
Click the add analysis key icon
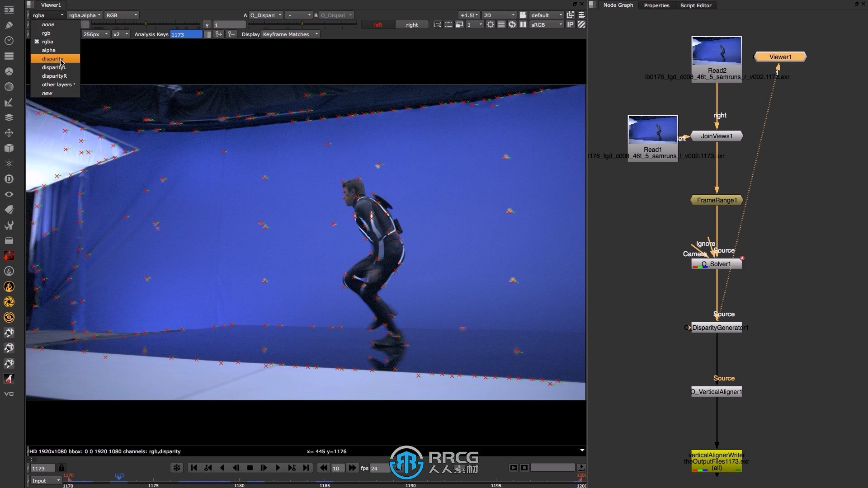219,34
